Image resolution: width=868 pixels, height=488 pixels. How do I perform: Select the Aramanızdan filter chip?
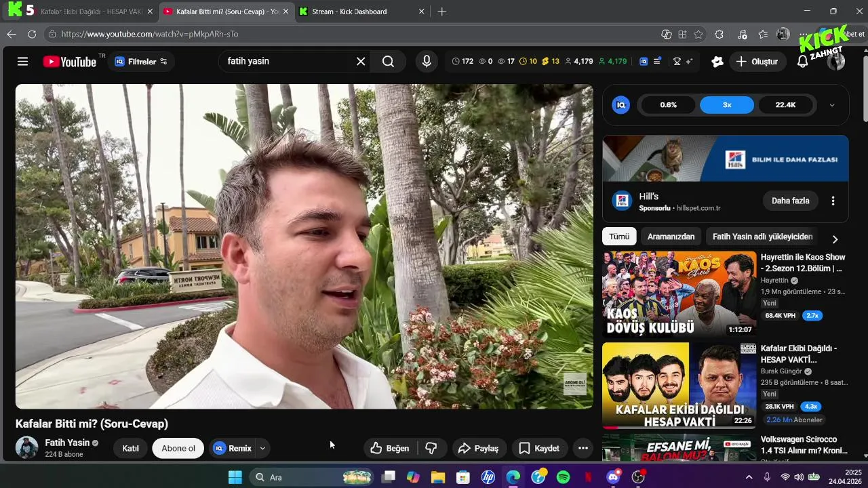tap(671, 237)
